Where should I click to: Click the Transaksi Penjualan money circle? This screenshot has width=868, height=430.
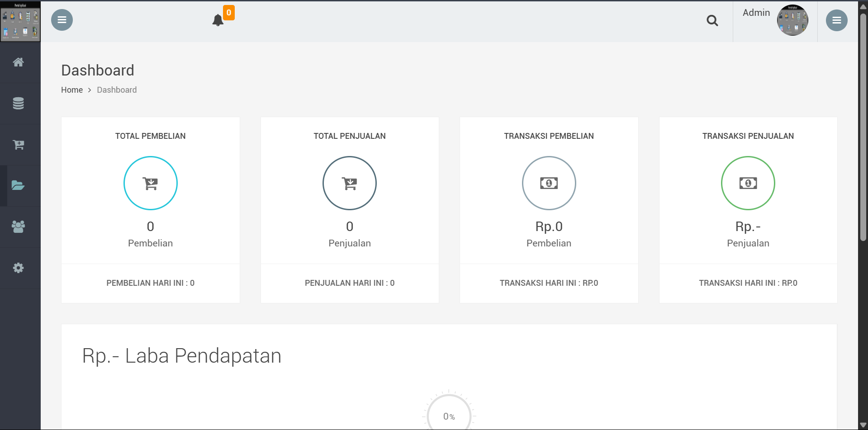pyautogui.click(x=748, y=183)
